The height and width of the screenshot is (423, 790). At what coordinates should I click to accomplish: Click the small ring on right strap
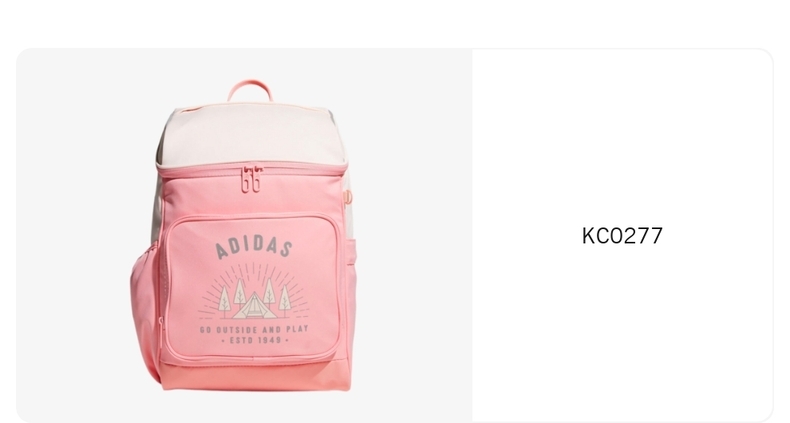pyautogui.click(x=348, y=197)
